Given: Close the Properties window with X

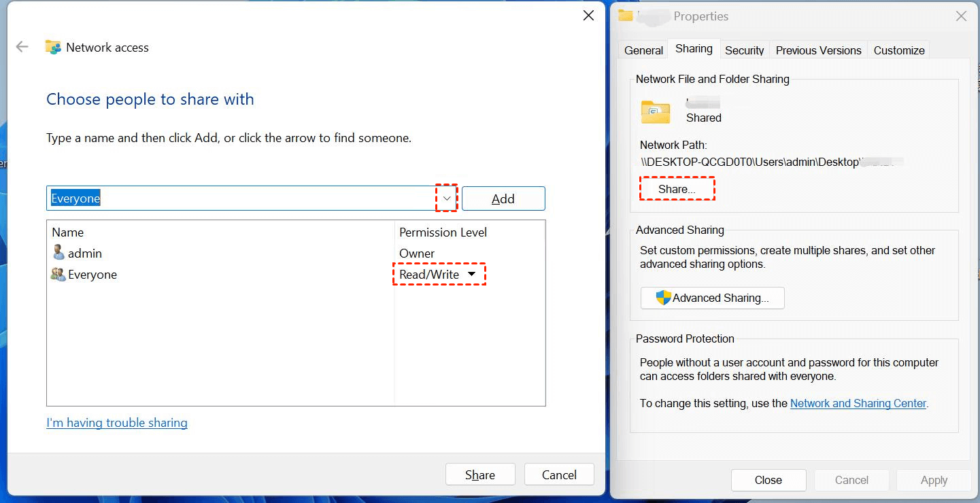Looking at the screenshot, I should pos(961,16).
